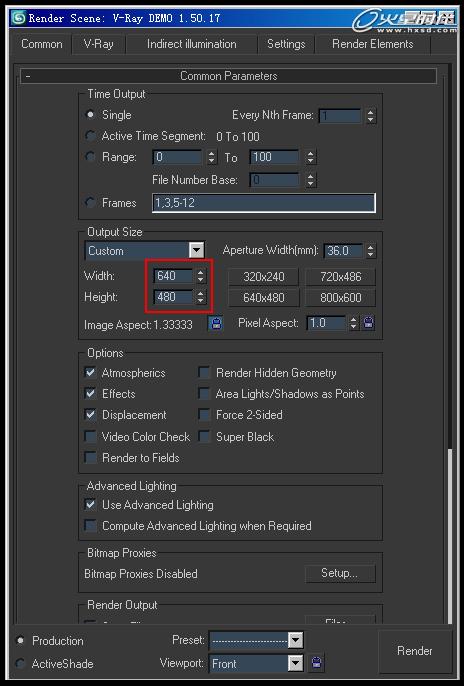Check Area Lights/Shadows as Points
This screenshot has width=464, height=686.
pos(204,393)
